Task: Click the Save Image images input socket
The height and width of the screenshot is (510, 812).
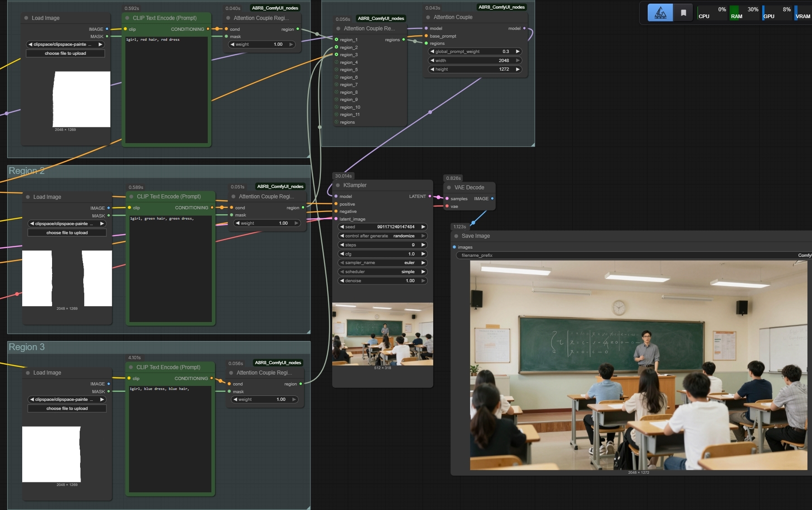Action: (454, 247)
